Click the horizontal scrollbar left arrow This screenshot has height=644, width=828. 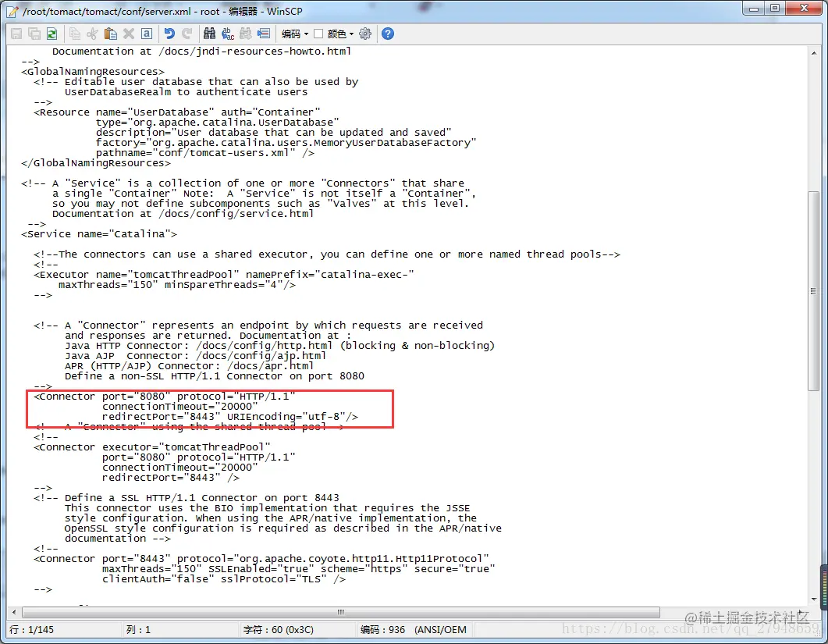14,612
